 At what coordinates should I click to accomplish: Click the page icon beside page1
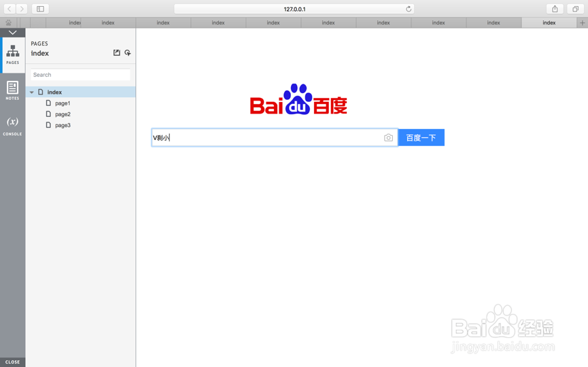(48, 103)
